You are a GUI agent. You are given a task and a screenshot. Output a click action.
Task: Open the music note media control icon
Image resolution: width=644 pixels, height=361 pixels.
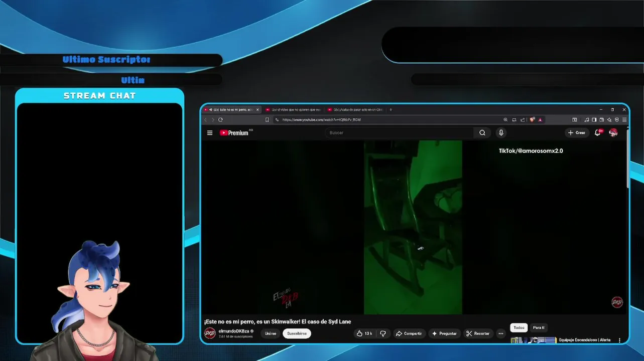[x=587, y=120]
